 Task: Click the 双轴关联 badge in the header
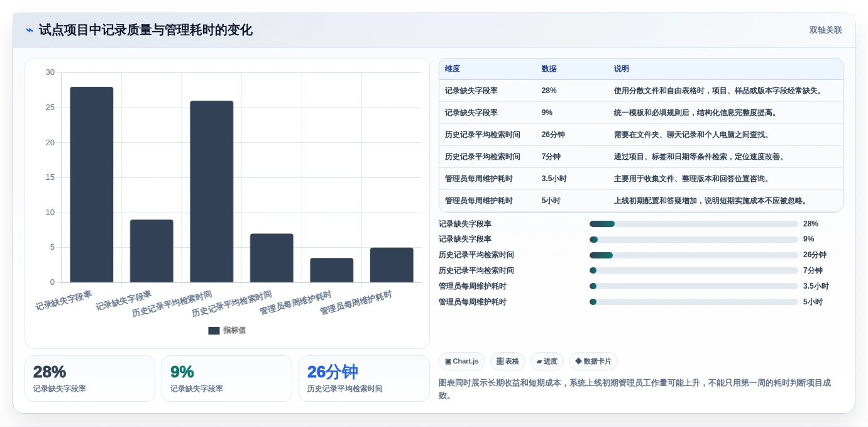tap(825, 30)
